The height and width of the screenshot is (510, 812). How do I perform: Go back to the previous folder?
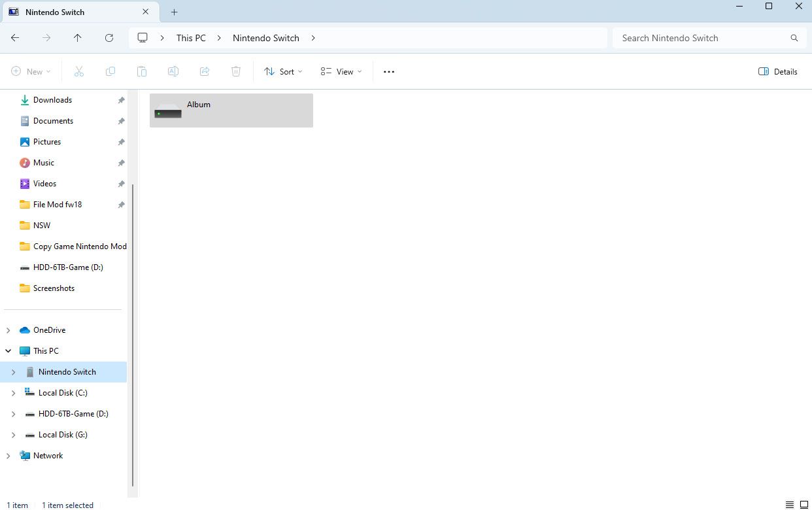[x=15, y=38]
